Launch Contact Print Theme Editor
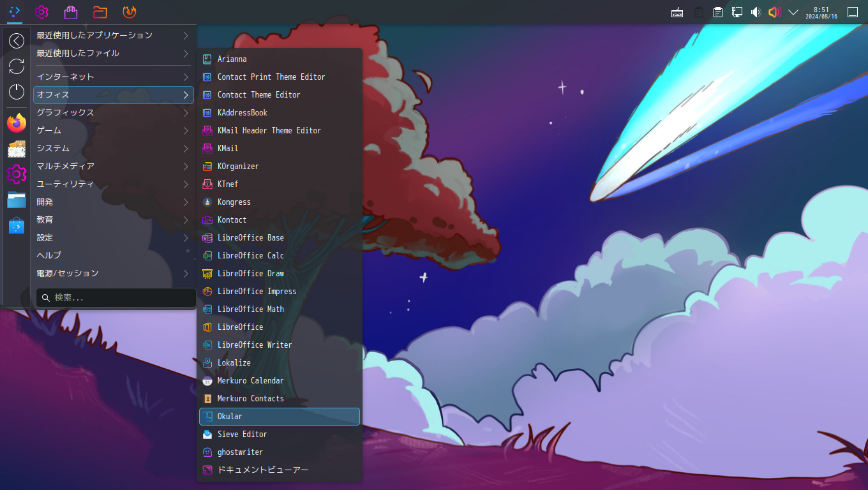868x490 pixels. pyautogui.click(x=280, y=77)
